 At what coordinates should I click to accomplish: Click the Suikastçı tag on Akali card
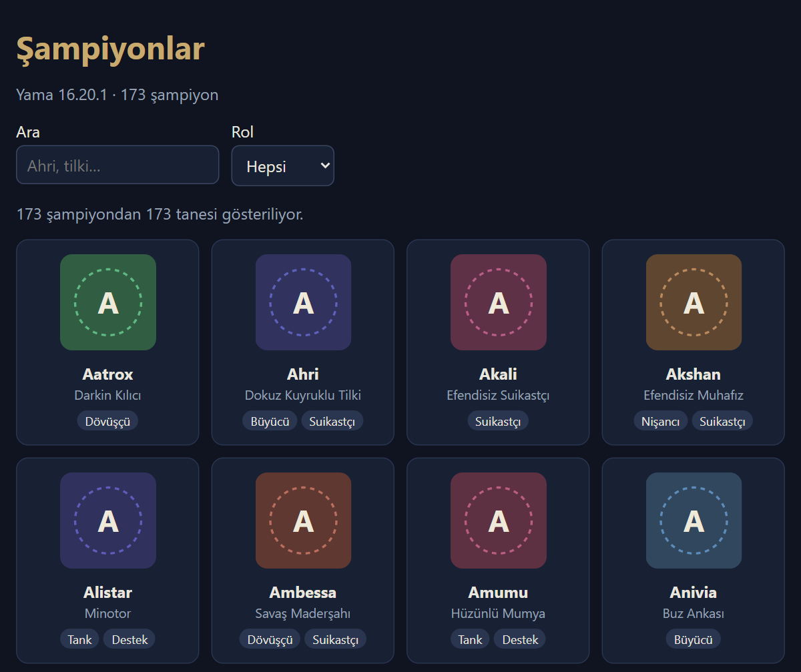(x=498, y=421)
